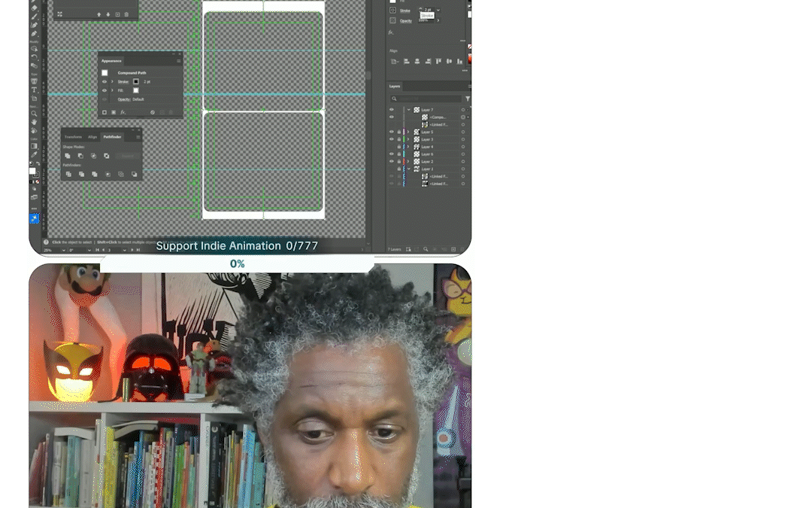The height and width of the screenshot is (508, 812).
Task: Select the Type tool
Action: point(34,90)
